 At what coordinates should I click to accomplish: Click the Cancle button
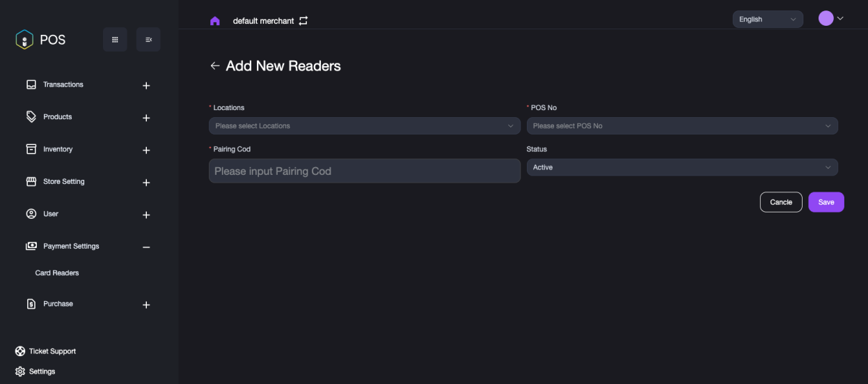point(780,202)
